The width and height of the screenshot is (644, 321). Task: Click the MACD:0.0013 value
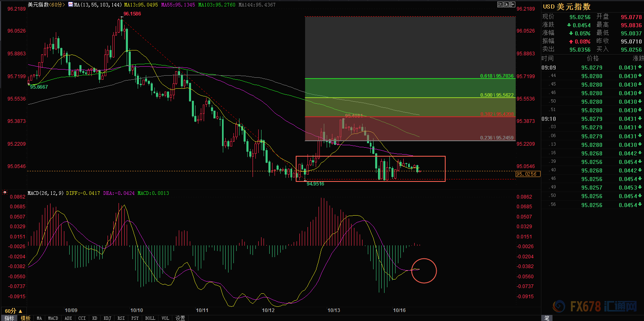pos(153,193)
